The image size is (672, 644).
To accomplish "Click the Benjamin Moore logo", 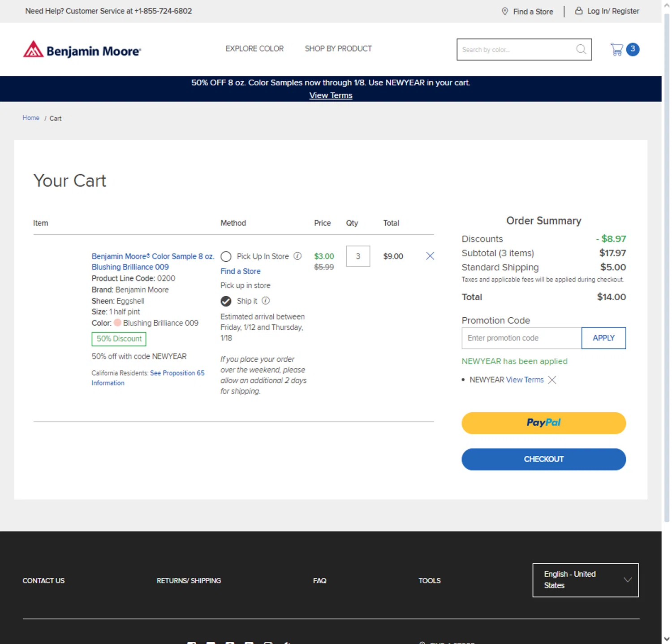I will pyautogui.click(x=82, y=50).
